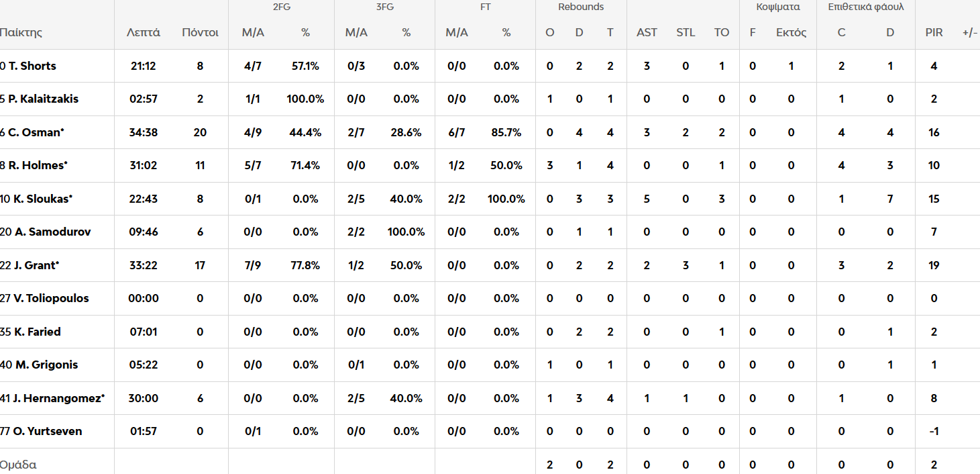Select M. Grigonis player name
The image size is (980, 474).
(x=46, y=365)
